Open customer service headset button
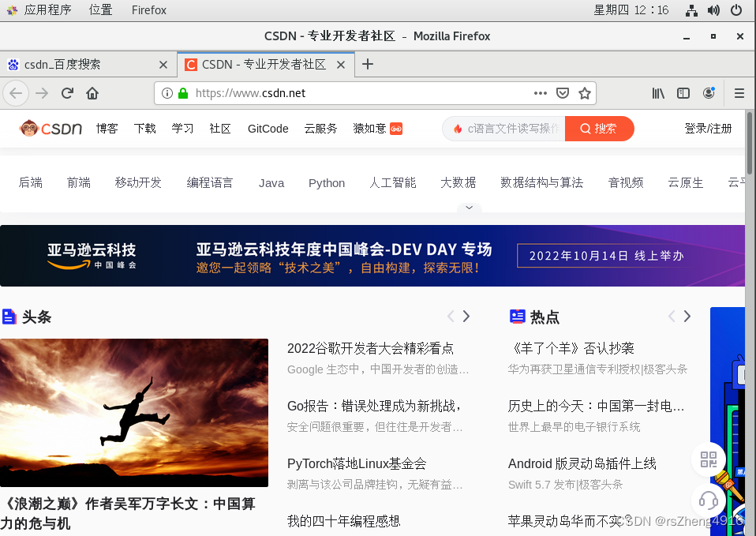Viewport: 756px width, 536px height. point(709,500)
